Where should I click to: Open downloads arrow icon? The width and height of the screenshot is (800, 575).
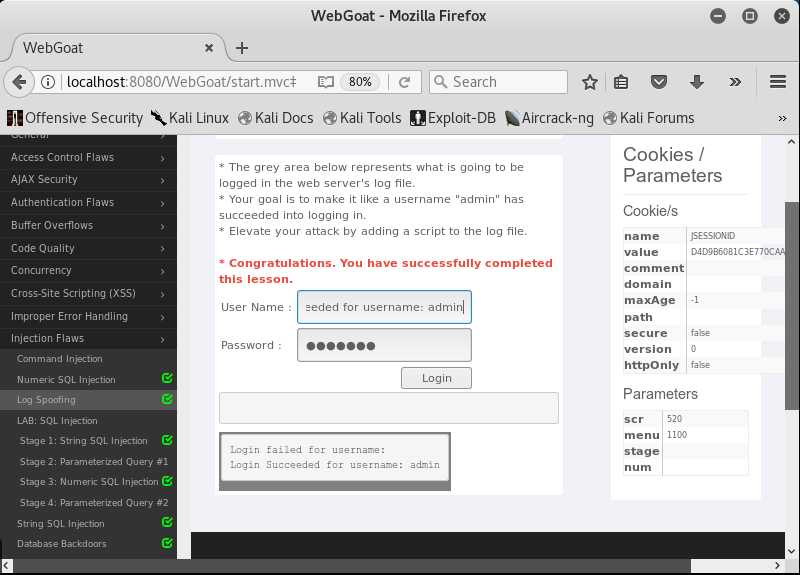click(x=696, y=82)
